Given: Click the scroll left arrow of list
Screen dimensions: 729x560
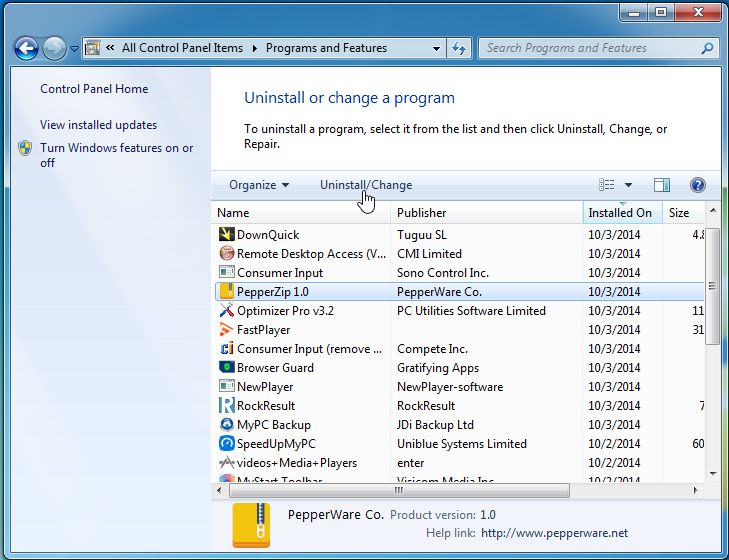Looking at the screenshot, I should [219, 490].
